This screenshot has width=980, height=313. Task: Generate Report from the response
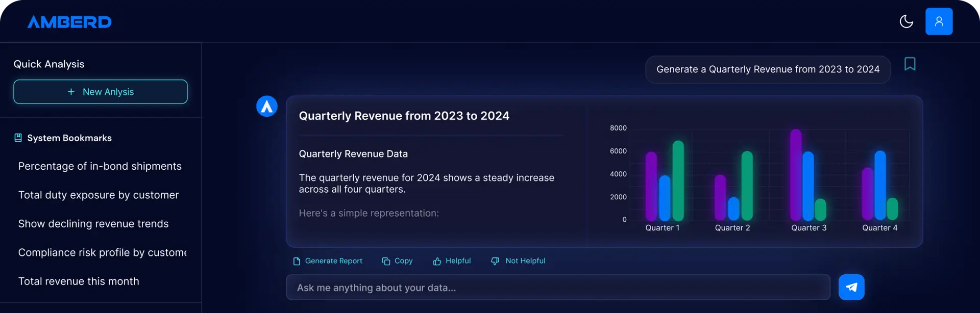pyautogui.click(x=328, y=261)
